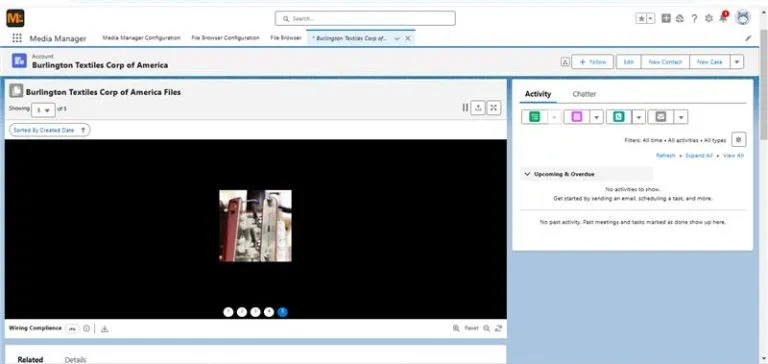
Task: Click the Log a Call teal icon
Action: 619,117
